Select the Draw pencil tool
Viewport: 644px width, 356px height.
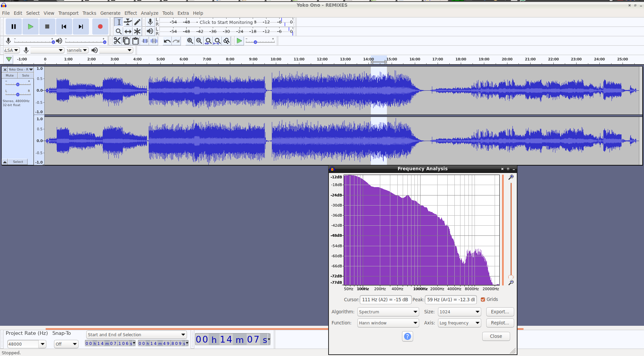137,22
